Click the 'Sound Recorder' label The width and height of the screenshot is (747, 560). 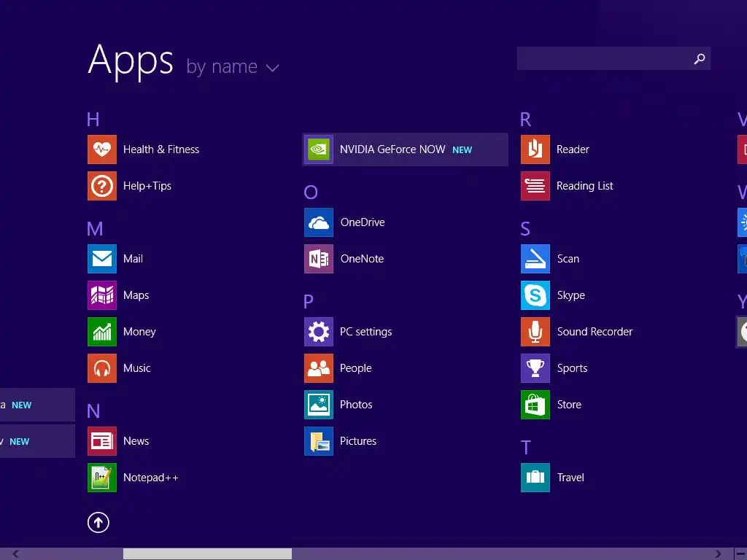point(595,332)
